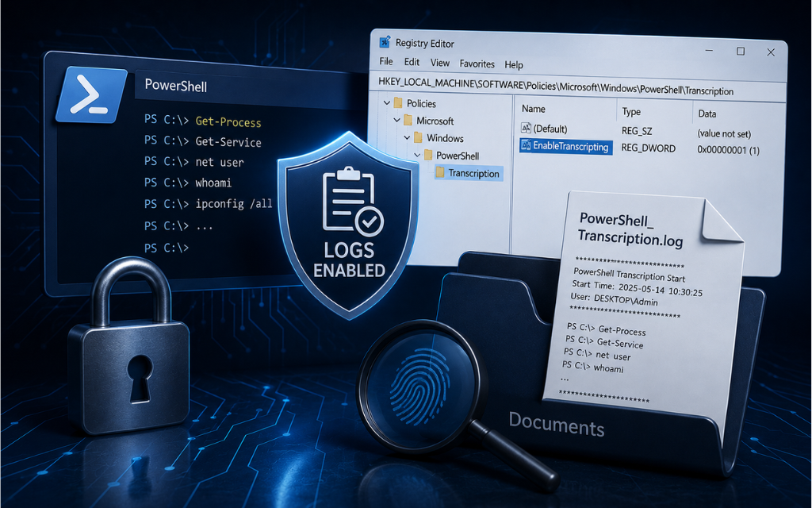Minimize the Registry Editor window
Screen dimensions: 812x508
click(709, 50)
